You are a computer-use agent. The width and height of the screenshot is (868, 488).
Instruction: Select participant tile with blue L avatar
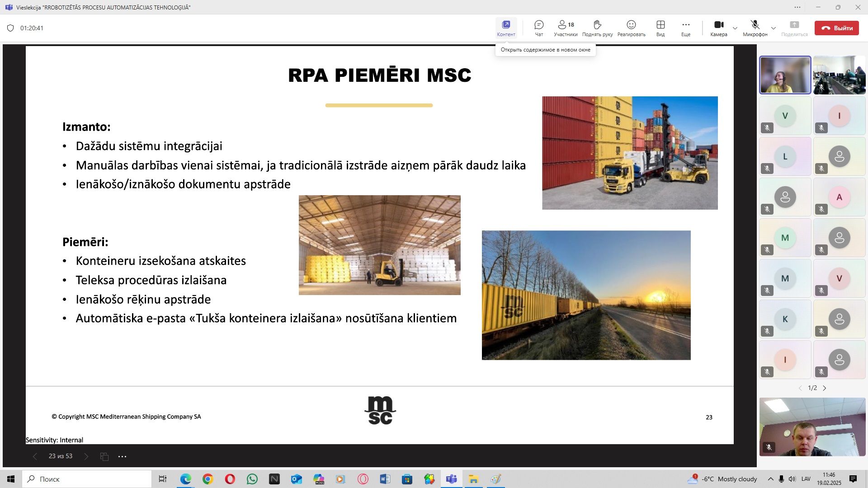coord(785,156)
